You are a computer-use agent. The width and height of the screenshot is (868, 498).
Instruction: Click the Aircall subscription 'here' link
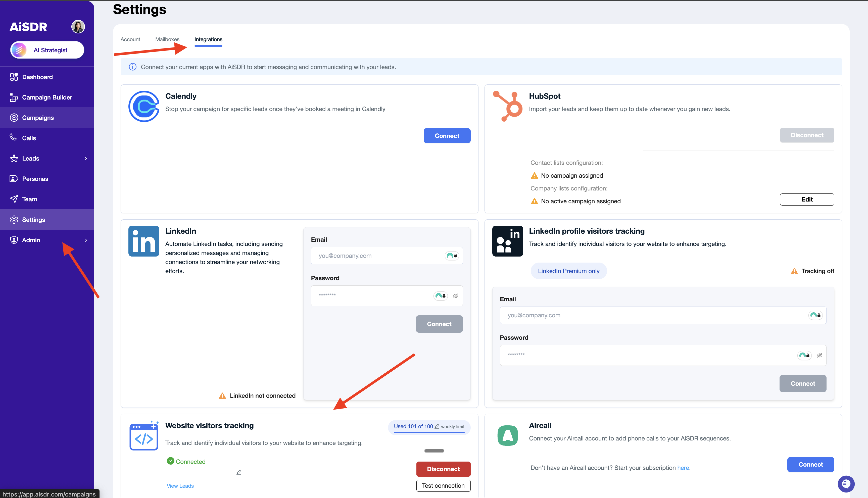click(x=683, y=468)
